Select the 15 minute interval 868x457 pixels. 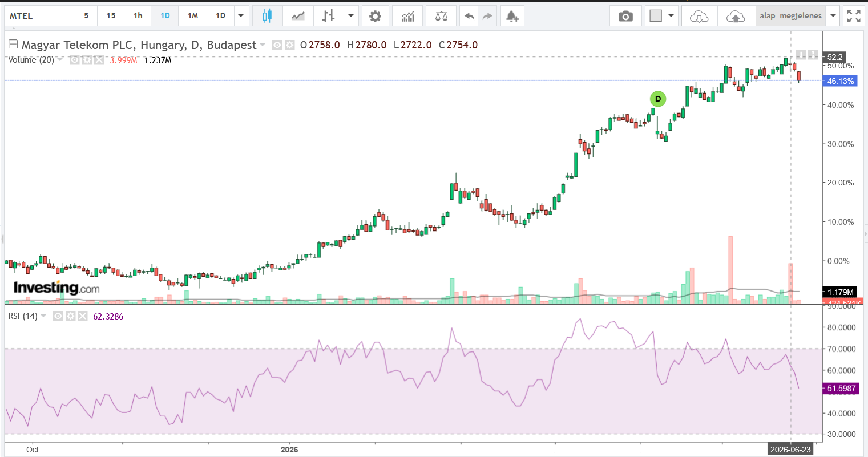[111, 16]
